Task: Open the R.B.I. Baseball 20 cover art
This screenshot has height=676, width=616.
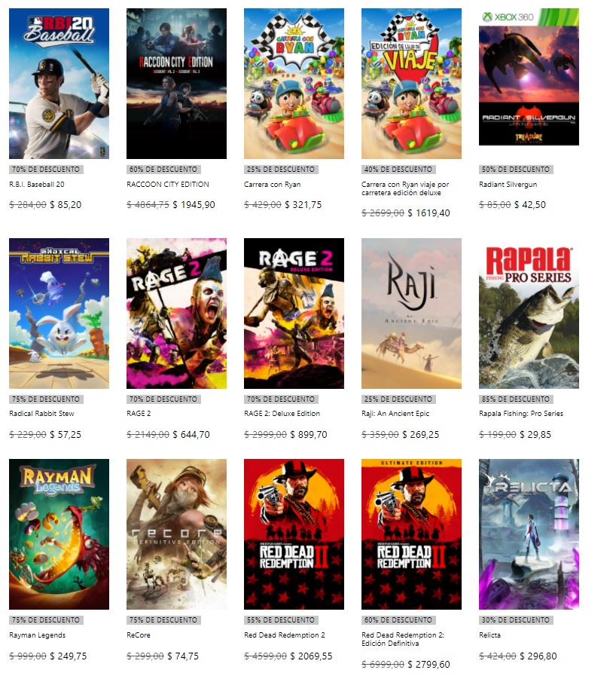Action: coord(59,84)
